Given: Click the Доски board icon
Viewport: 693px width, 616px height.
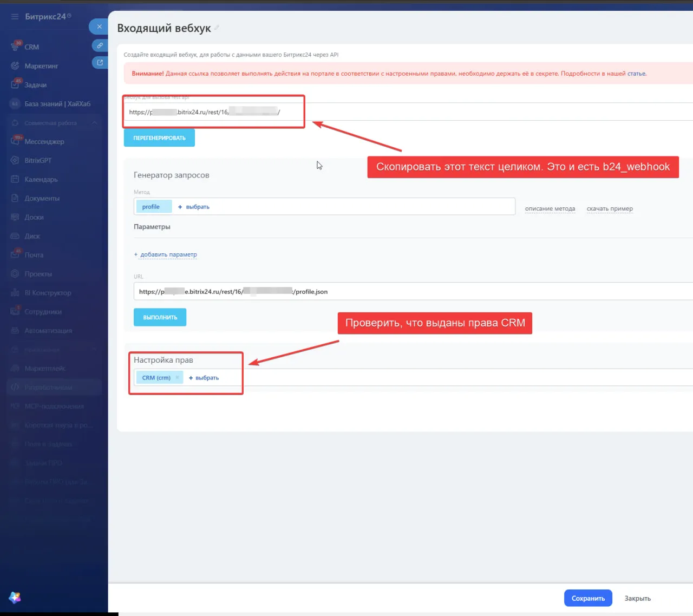Looking at the screenshot, I should pyautogui.click(x=15, y=217).
